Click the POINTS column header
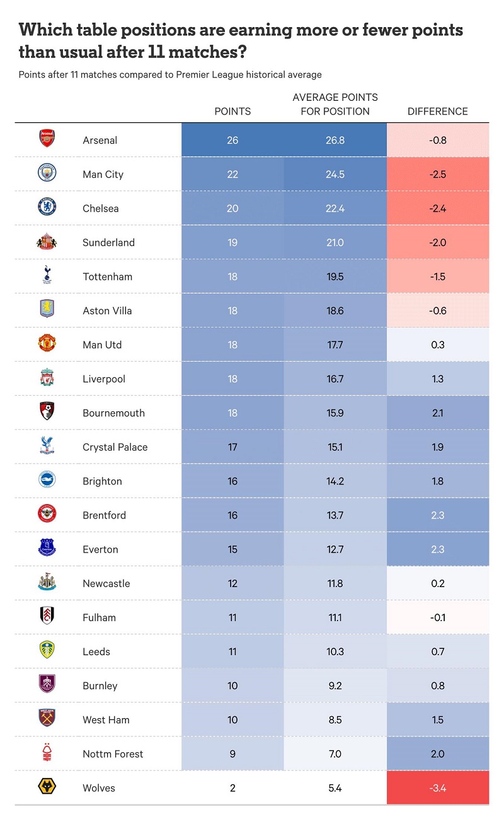Image resolution: width=504 pixels, height=819 pixels. tap(232, 112)
